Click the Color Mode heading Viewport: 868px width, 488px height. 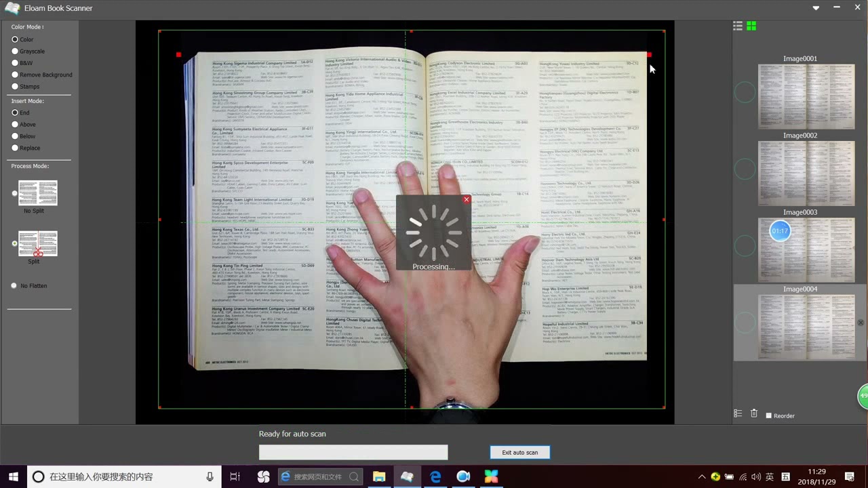pos(27,27)
